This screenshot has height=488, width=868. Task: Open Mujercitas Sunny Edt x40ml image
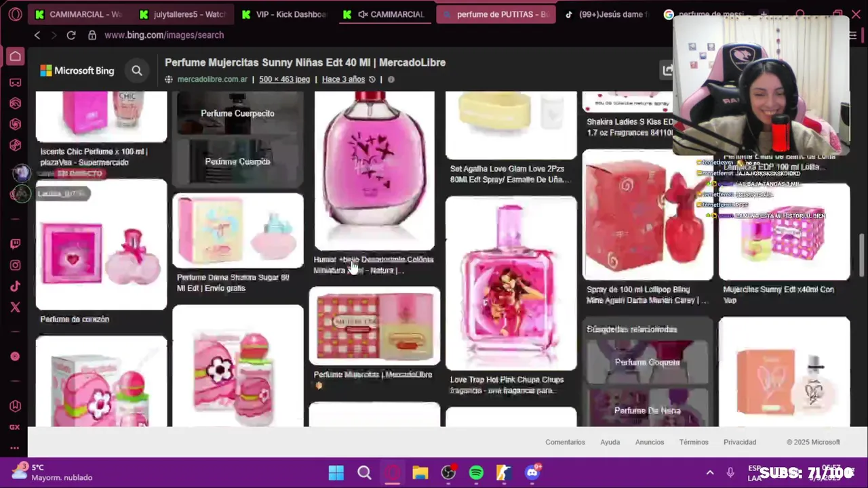(x=784, y=232)
